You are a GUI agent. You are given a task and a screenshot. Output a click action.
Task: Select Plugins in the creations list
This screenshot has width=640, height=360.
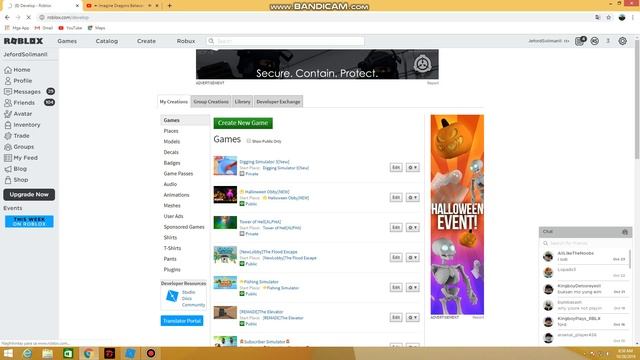click(172, 269)
